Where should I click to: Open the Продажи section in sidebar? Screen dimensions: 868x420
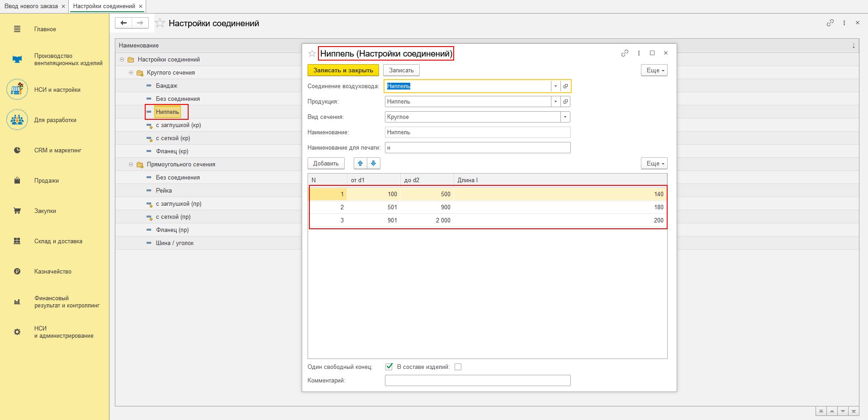pyautogui.click(x=46, y=181)
